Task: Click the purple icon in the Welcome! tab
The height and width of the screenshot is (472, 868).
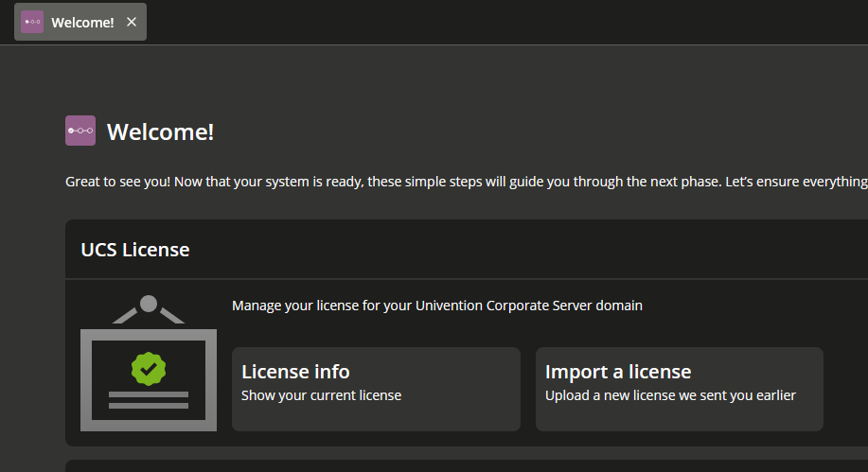Action: 32,22
